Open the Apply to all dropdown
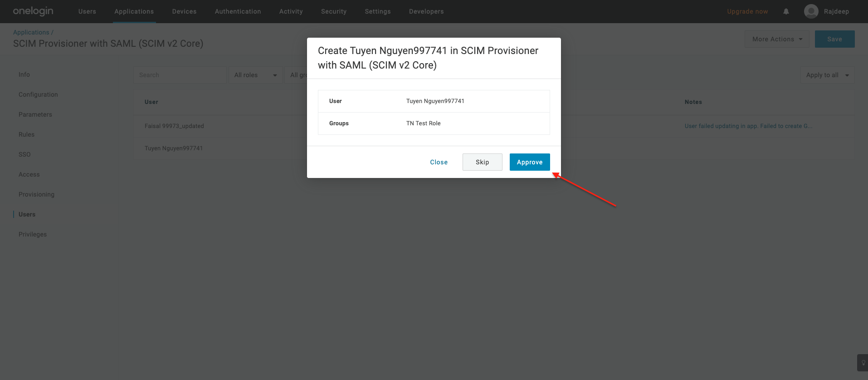868x380 pixels. [x=827, y=75]
